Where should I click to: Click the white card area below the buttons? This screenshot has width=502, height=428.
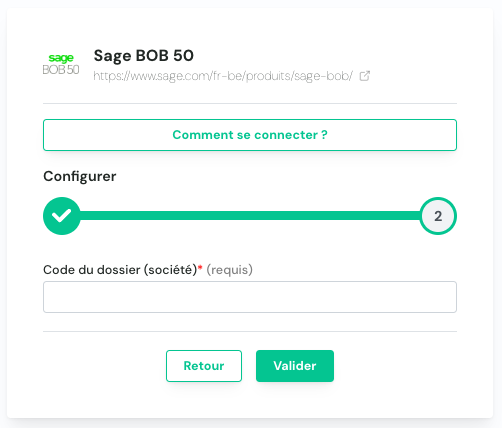point(250,400)
